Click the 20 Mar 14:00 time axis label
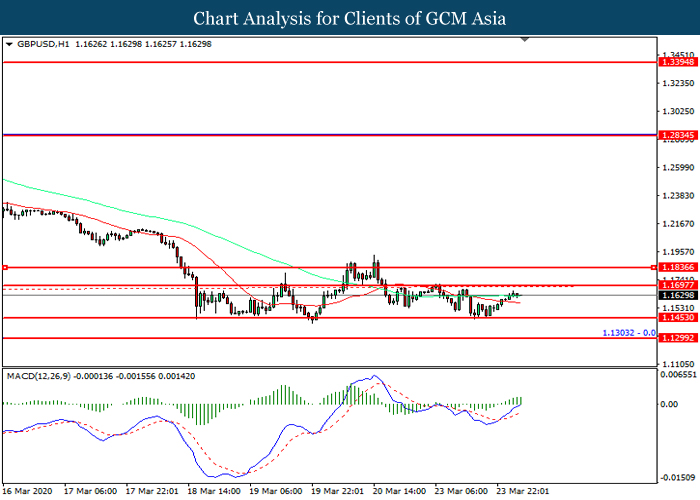The height and width of the screenshot is (500, 700). coord(400,491)
